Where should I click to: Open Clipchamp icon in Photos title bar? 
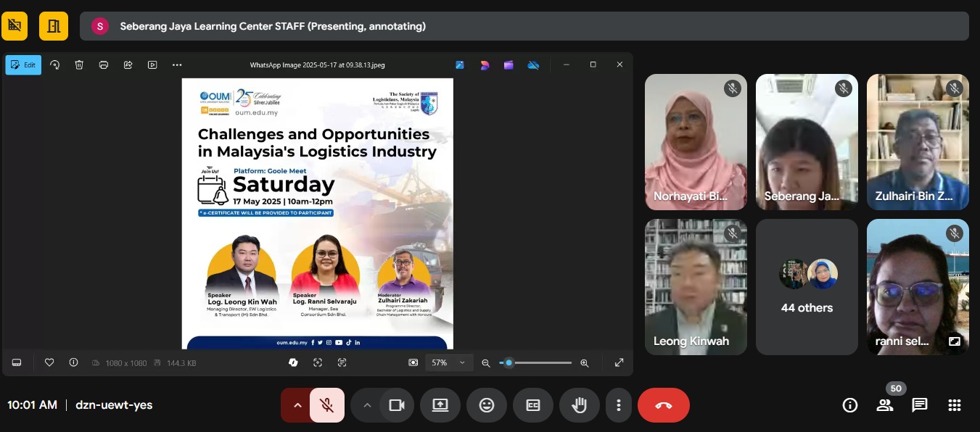click(508, 65)
